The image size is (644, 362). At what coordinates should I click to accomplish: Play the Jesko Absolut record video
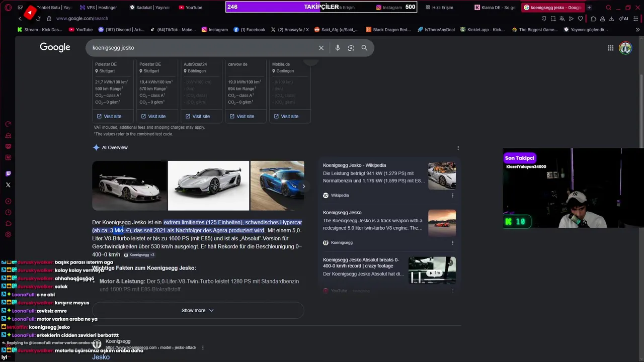pyautogui.click(x=432, y=270)
